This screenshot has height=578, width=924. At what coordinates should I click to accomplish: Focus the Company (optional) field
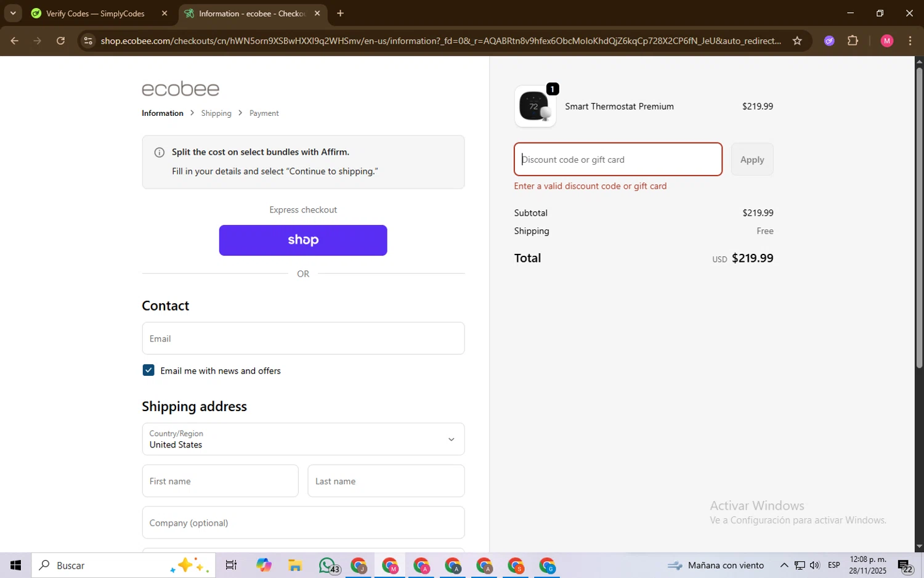[x=303, y=523]
